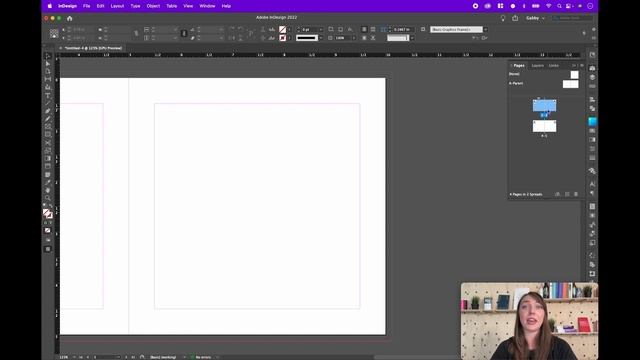Select the A-Parent page thumbnail
Viewport: 640px width, 360px height.
[x=571, y=84]
